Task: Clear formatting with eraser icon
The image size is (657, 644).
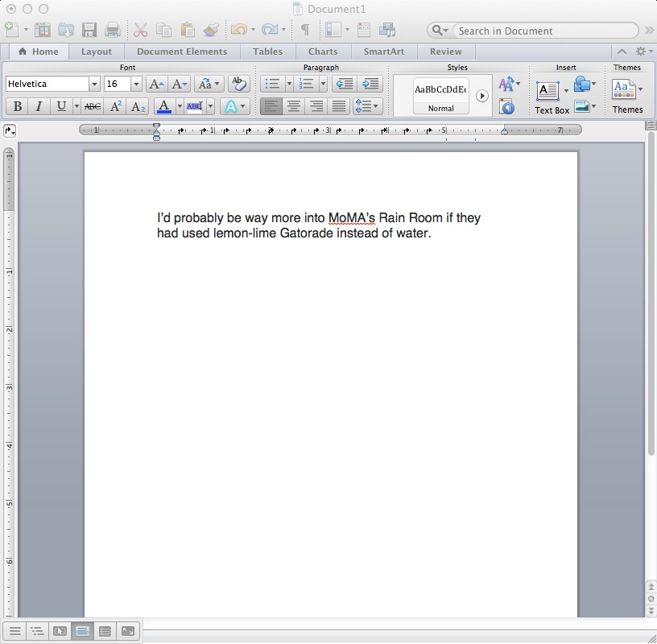Action: pos(239,84)
